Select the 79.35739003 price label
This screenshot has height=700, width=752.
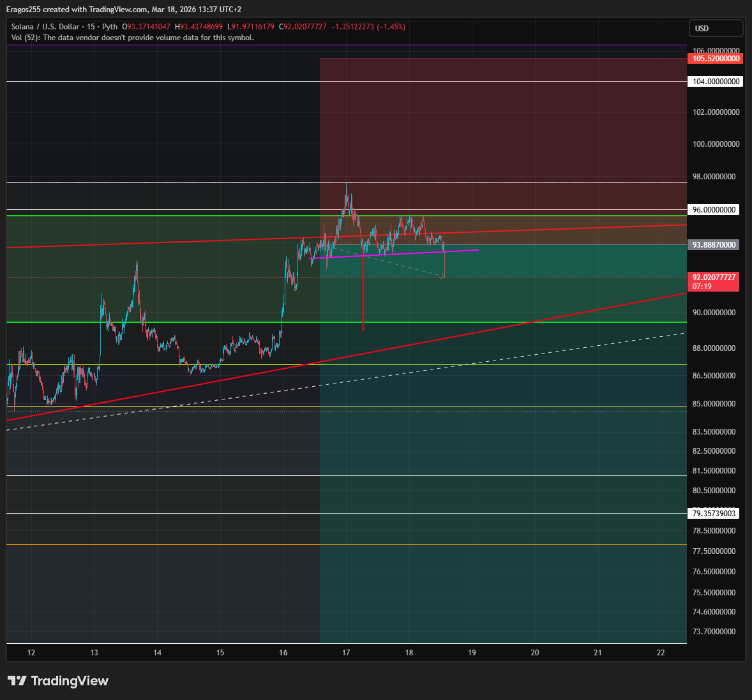714,513
